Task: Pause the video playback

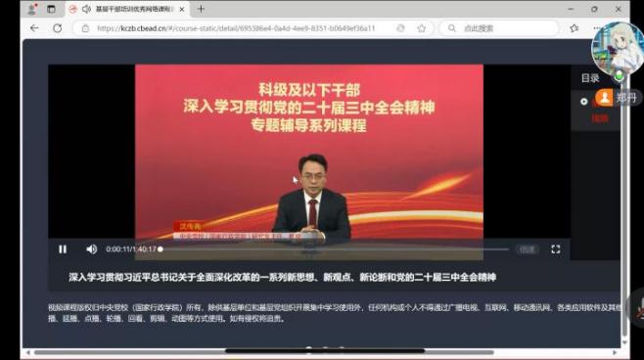Action: pos(63,249)
